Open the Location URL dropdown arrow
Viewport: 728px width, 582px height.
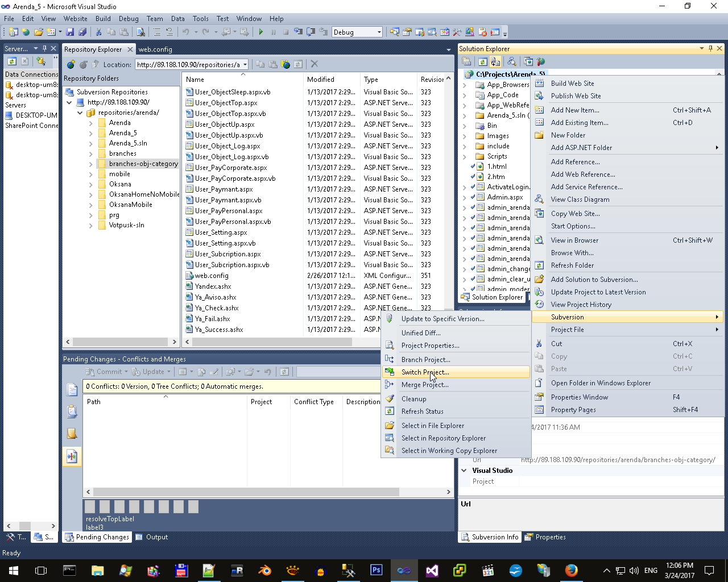[245, 65]
